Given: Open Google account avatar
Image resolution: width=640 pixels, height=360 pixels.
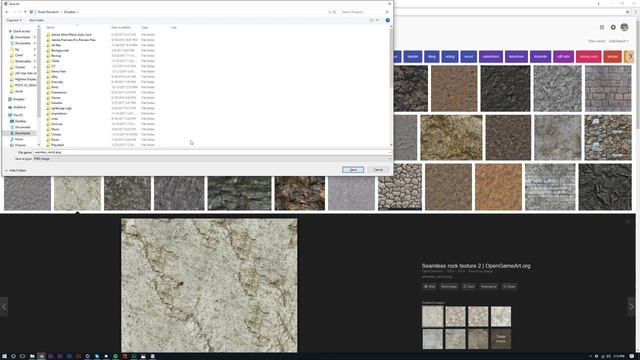Looking at the screenshot, I should point(624,27).
